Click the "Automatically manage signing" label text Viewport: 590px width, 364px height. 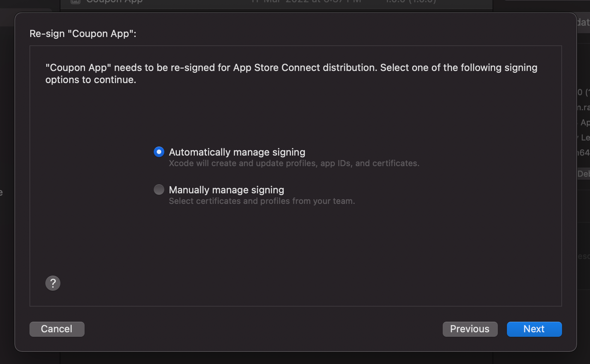[x=237, y=152]
